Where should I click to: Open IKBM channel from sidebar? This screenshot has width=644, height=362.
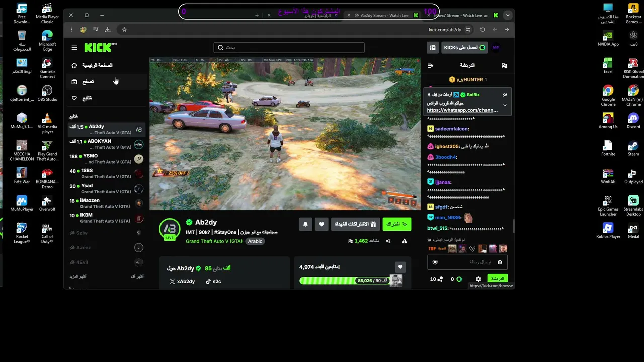pyautogui.click(x=106, y=218)
